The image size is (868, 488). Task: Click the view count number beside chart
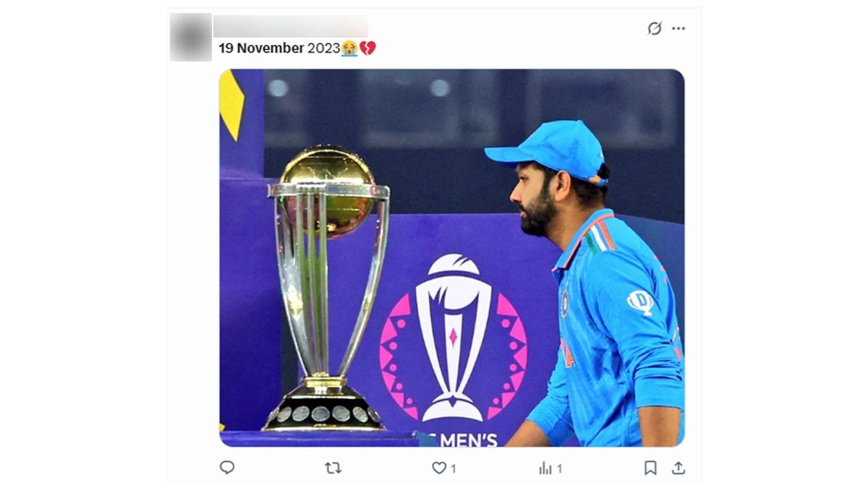(x=559, y=468)
